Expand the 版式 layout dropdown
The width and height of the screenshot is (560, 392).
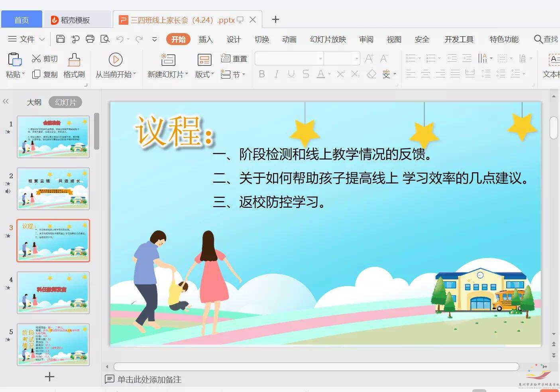tap(212, 74)
